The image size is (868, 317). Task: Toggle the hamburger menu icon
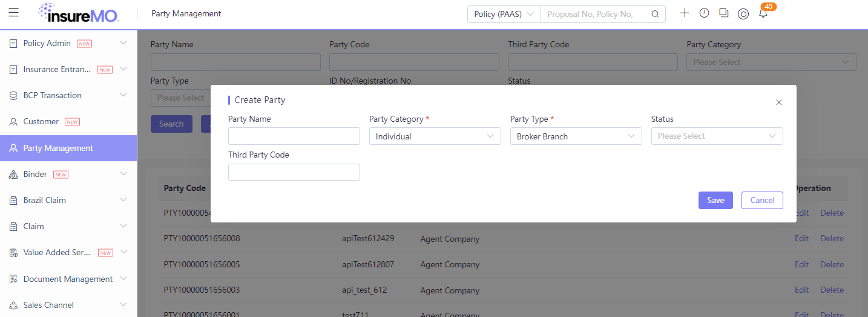point(14,13)
